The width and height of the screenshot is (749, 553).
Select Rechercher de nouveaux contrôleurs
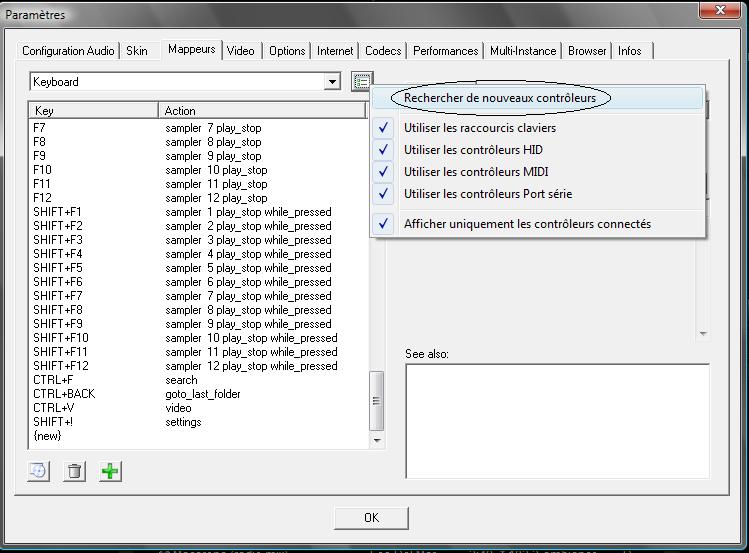point(500,98)
